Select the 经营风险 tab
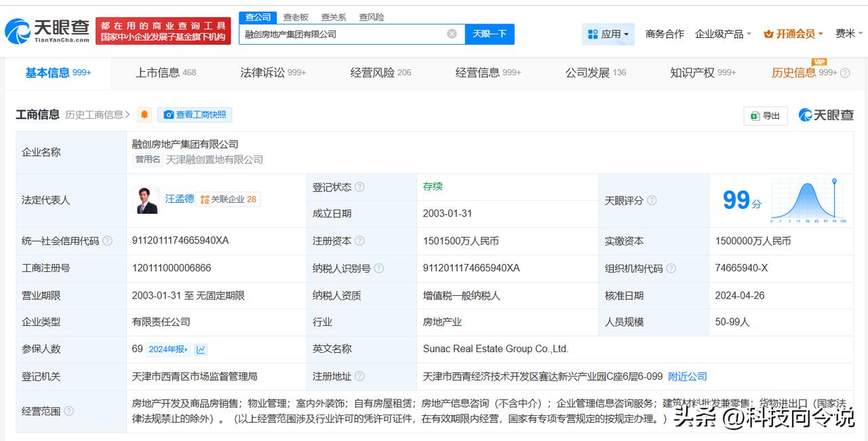This screenshot has width=868, height=441. point(380,73)
